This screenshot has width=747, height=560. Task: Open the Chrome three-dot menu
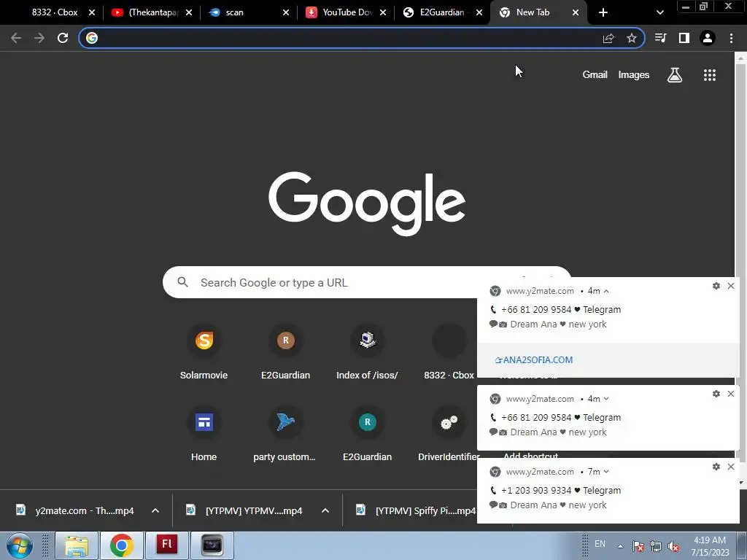click(731, 38)
